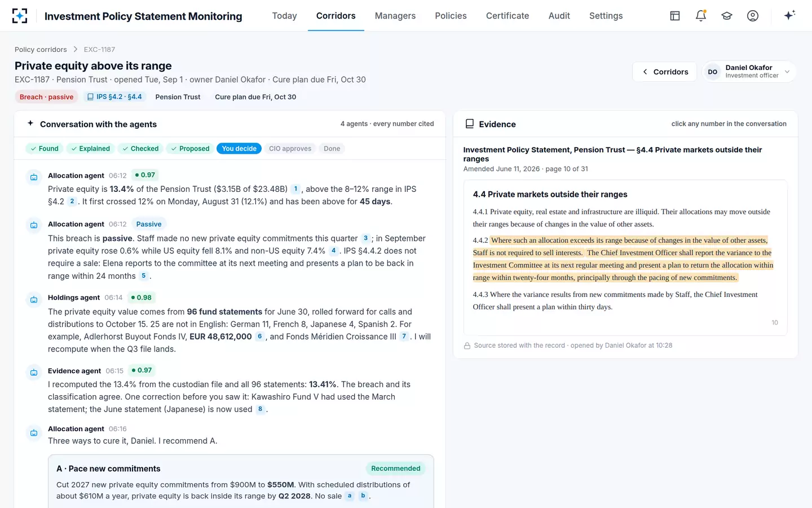Select the Audit tab
The width and height of the screenshot is (812, 508).
click(x=559, y=16)
